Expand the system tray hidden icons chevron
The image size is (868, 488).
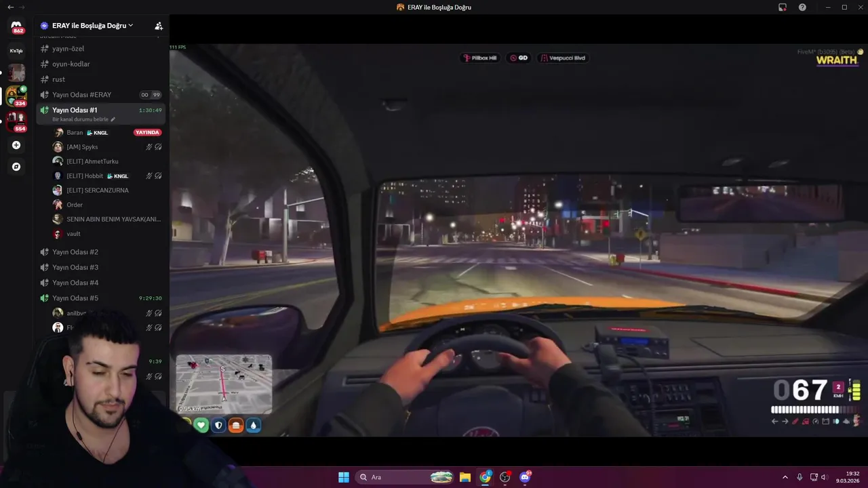pyautogui.click(x=785, y=477)
